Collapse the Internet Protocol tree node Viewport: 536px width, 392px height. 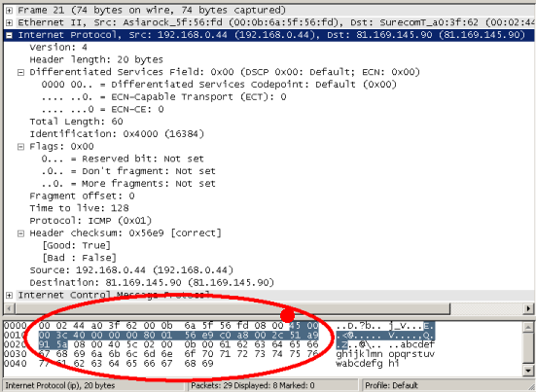(x=9, y=35)
